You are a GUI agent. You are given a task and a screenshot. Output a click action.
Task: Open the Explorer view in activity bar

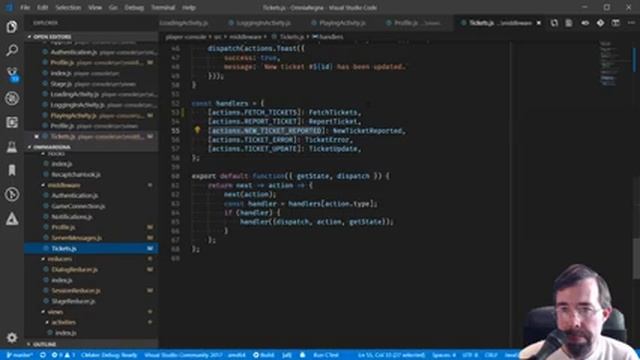(12, 27)
